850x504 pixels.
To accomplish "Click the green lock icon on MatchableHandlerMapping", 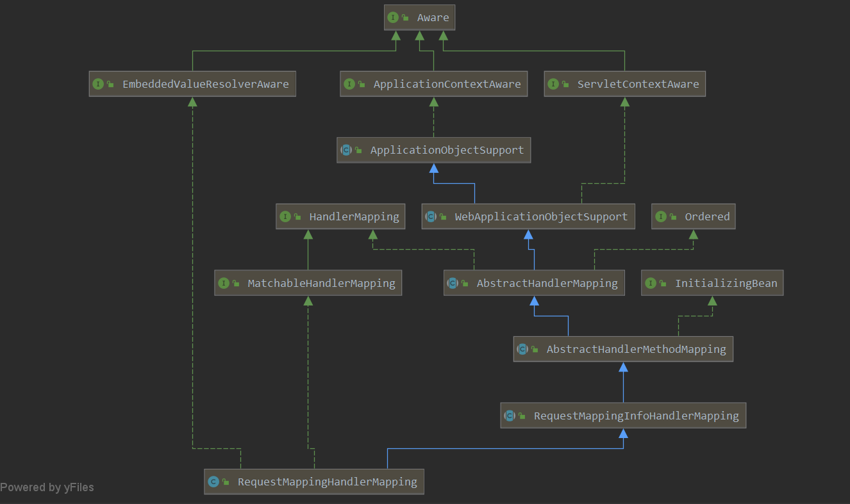I will coord(236,283).
